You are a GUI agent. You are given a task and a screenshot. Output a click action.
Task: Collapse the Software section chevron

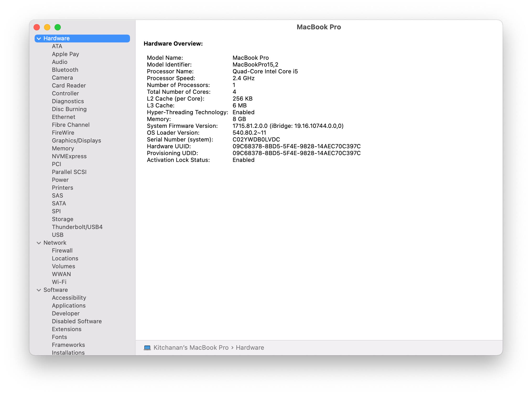tap(39, 290)
